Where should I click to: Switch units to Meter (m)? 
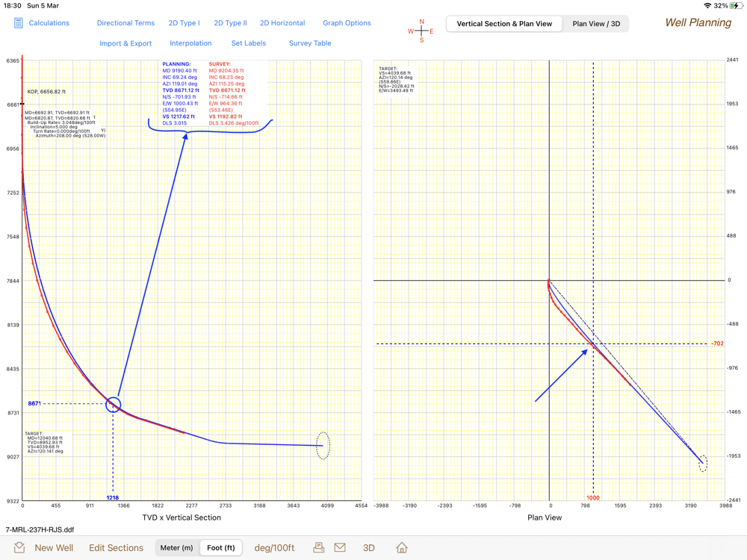click(176, 547)
